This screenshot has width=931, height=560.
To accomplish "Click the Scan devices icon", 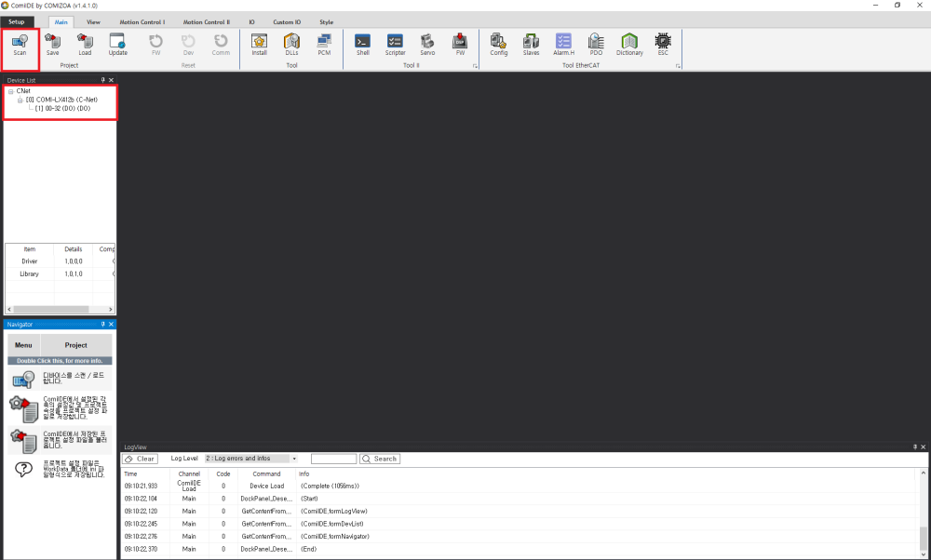I will click(x=20, y=43).
